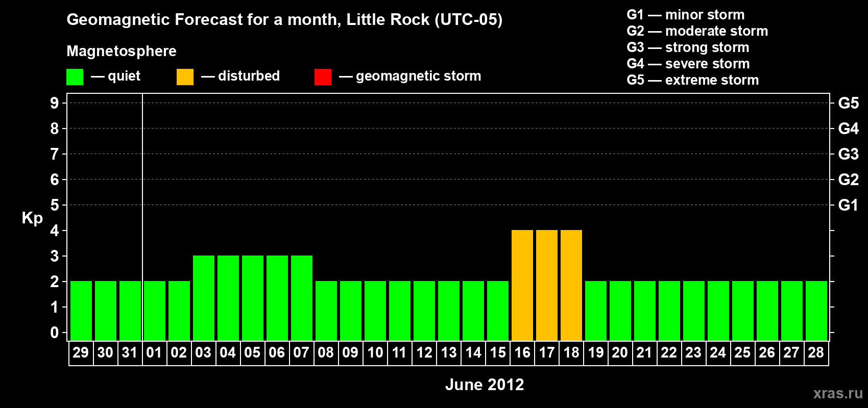The height and width of the screenshot is (408, 868).
Task: Click the Kp axis value 5
Action: point(55,205)
